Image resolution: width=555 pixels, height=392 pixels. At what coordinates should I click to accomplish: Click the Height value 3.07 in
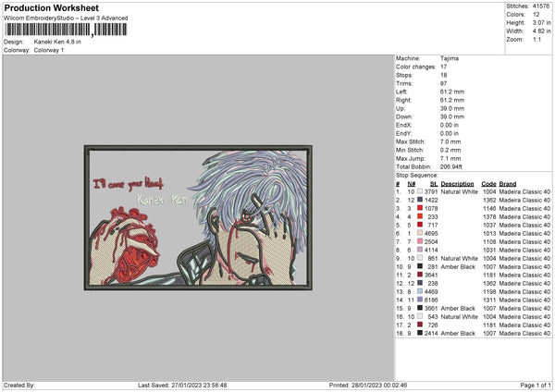(541, 22)
